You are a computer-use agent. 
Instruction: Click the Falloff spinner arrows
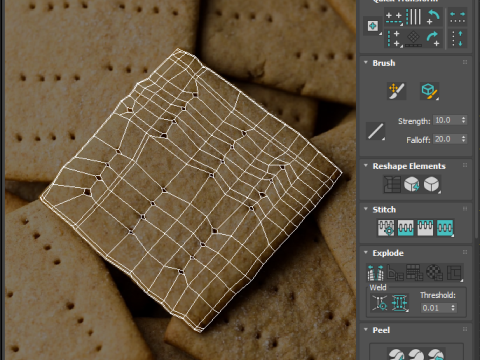click(463, 139)
